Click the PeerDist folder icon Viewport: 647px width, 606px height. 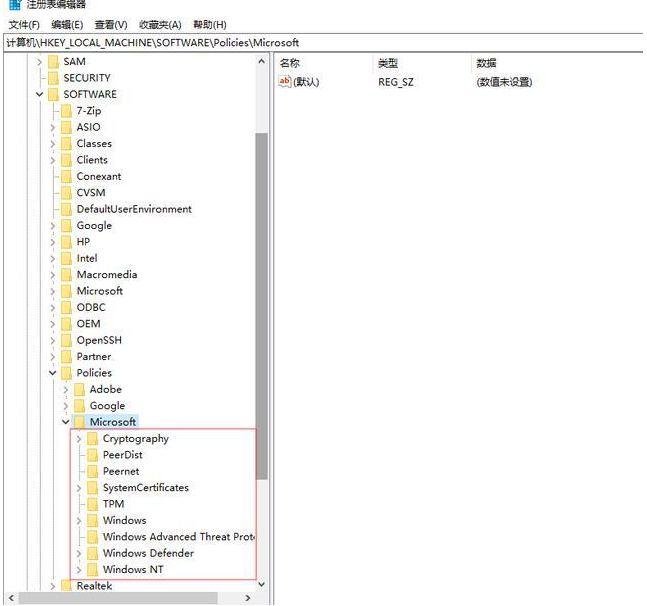(x=93, y=455)
